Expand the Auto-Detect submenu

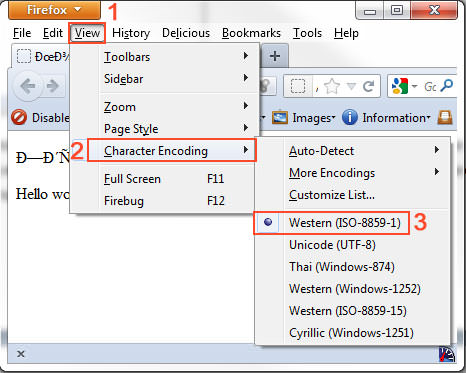(x=353, y=151)
